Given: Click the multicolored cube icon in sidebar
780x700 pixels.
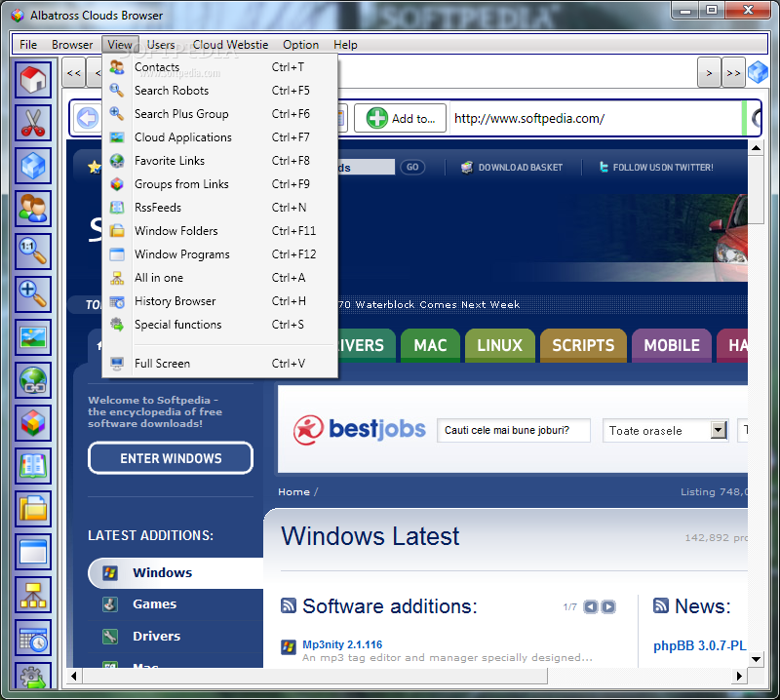Looking at the screenshot, I should [33, 423].
